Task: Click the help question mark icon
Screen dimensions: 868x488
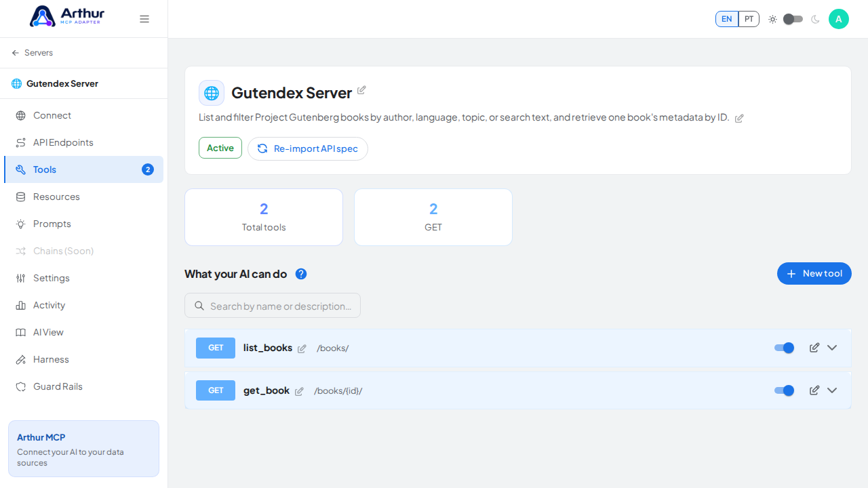Action: click(x=301, y=274)
